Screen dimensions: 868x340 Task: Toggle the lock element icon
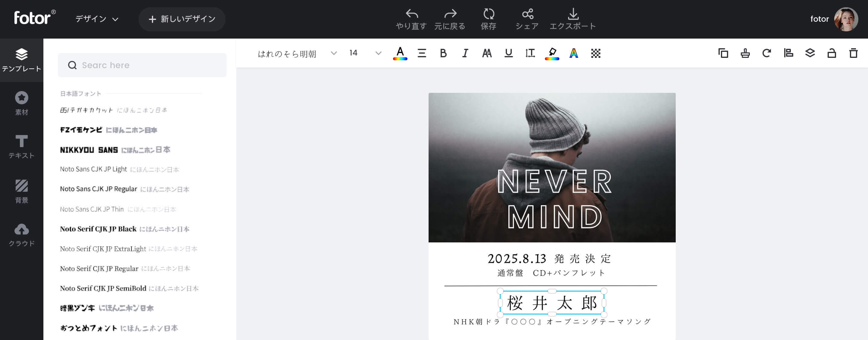pyautogui.click(x=832, y=53)
